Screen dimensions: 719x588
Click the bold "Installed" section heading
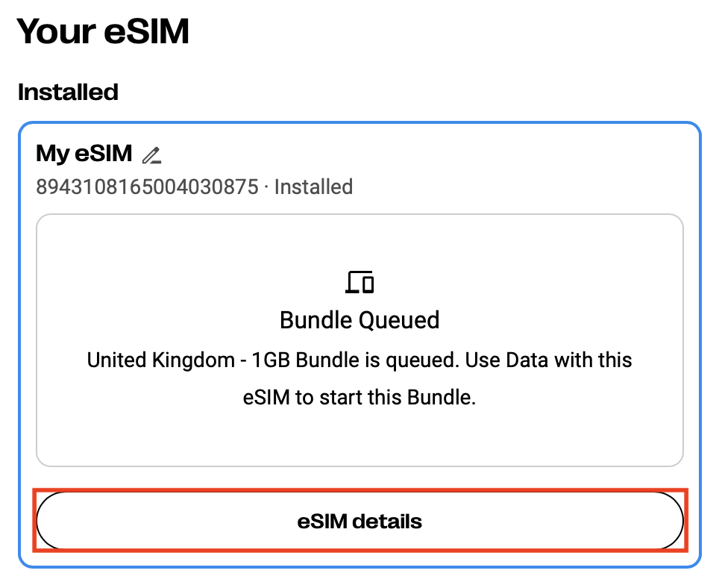(x=68, y=92)
